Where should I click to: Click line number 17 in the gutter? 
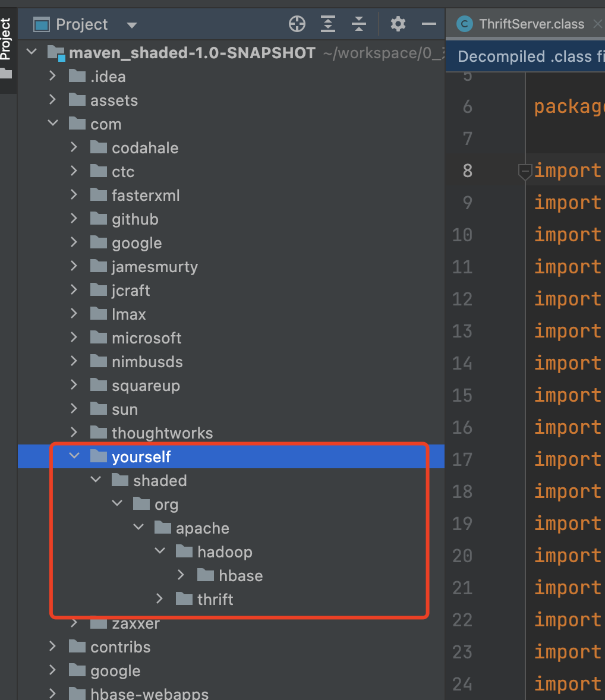[462, 459]
